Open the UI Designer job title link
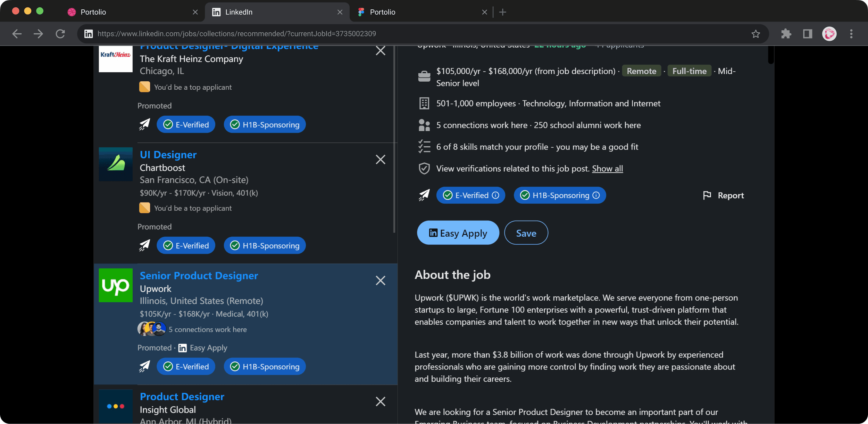The height and width of the screenshot is (424, 868). click(x=168, y=155)
